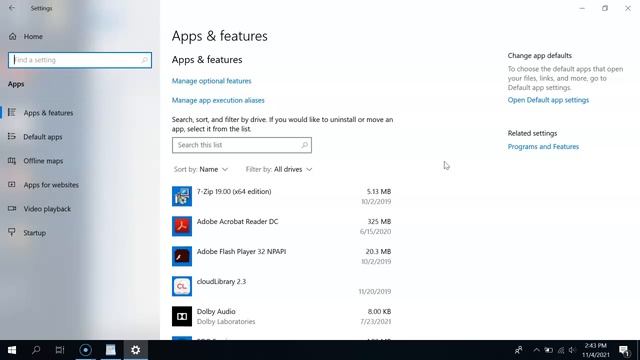640x360 pixels.
Task: Click the magnifier icon in Find a setting
Action: [144, 60]
